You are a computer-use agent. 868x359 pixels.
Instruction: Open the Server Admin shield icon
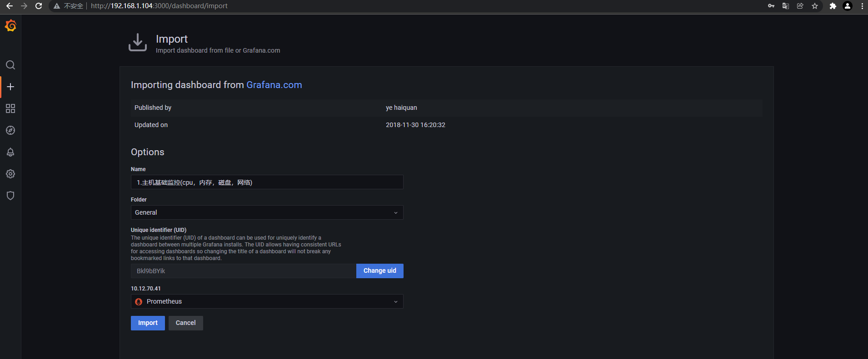coord(10,196)
